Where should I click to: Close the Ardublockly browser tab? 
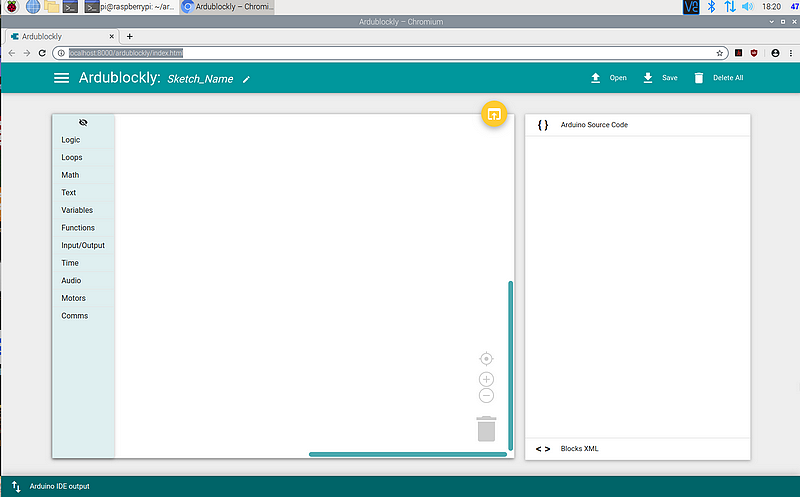coord(111,36)
